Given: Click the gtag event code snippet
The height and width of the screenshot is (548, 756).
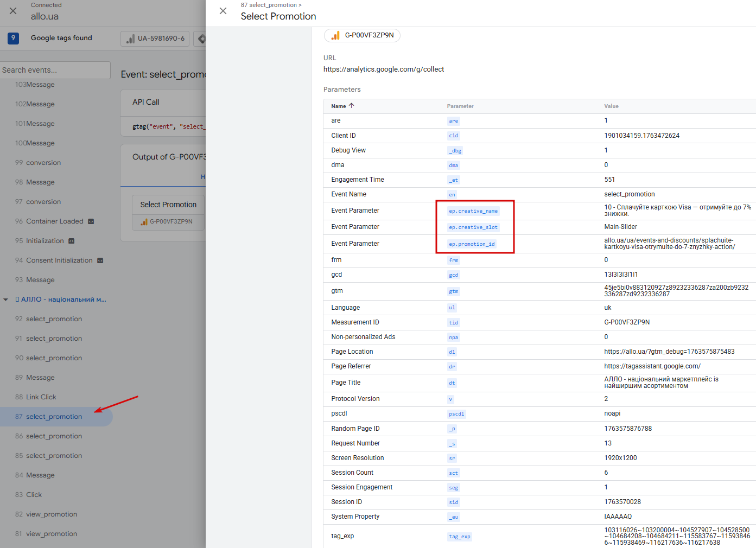Looking at the screenshot, I should (x=168, y=126).
